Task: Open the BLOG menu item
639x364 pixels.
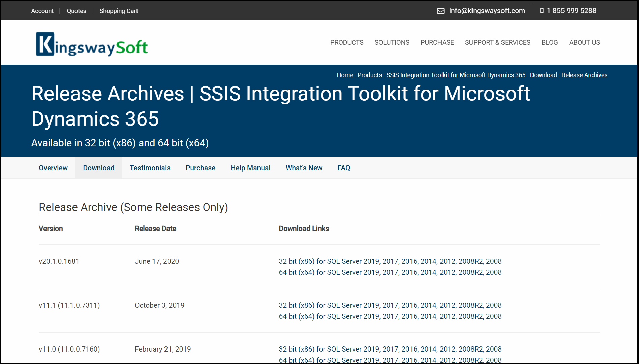Action: point(550,42)
